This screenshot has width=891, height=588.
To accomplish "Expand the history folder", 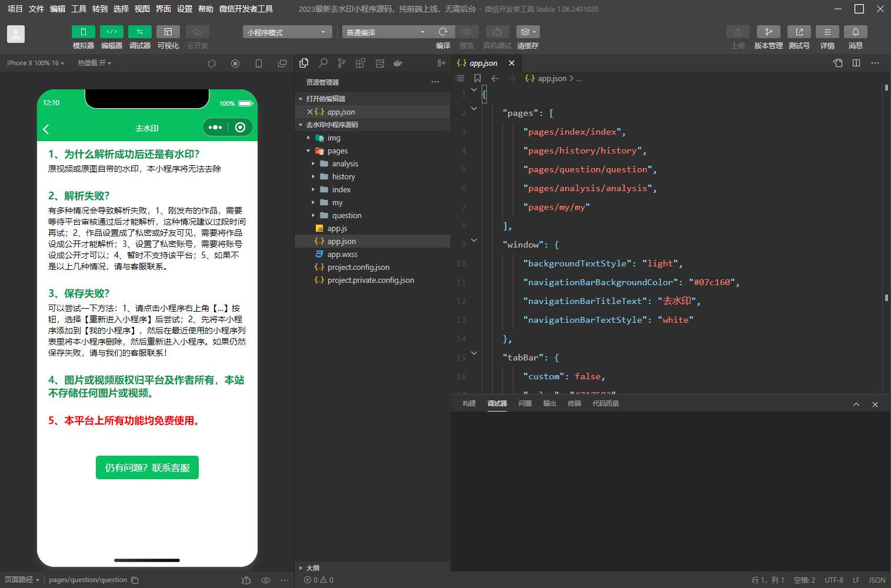I will (x=372, y=176).
